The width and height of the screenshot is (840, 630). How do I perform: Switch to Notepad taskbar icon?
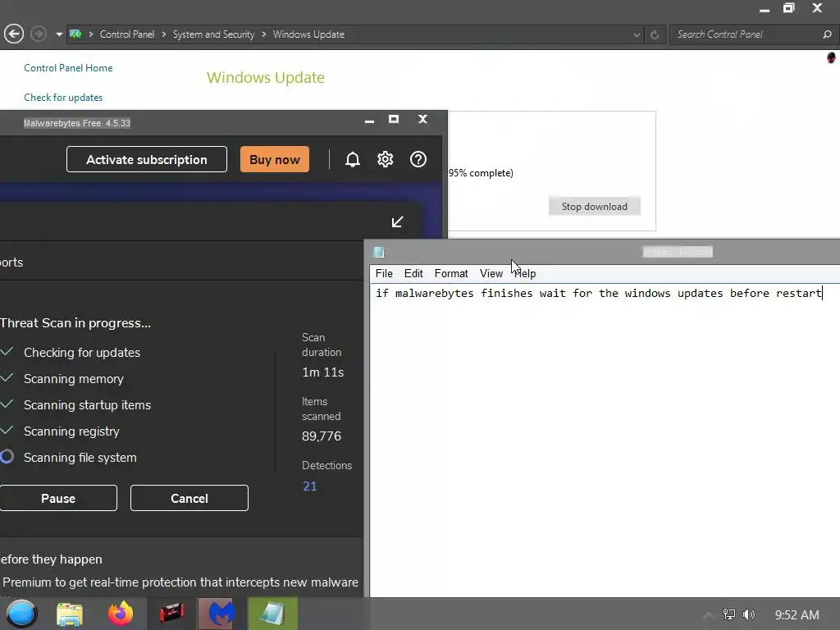272,614
